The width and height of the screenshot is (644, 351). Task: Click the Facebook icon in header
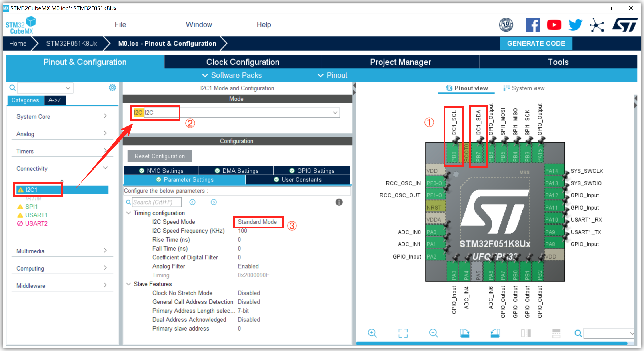tap(532, 25)
